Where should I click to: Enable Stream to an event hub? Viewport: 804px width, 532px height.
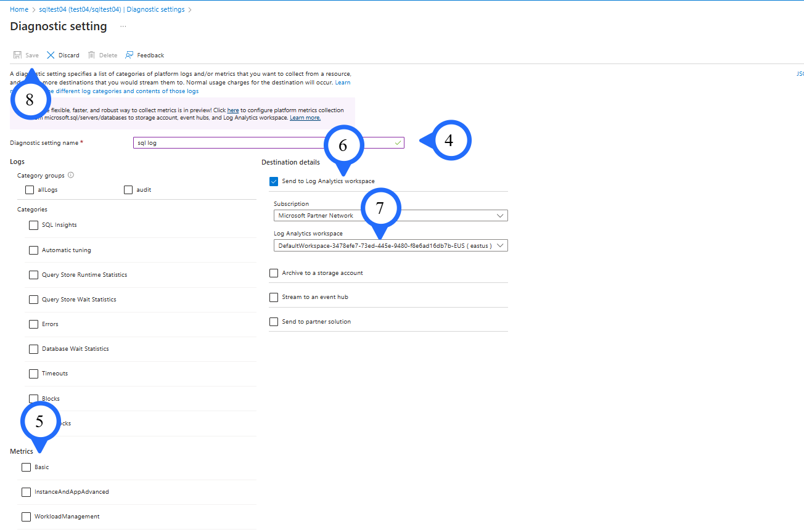tap(274, 297)
